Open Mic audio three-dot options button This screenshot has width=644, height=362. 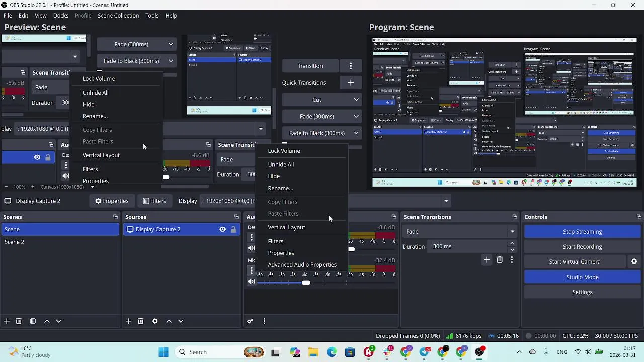[251, 270]
